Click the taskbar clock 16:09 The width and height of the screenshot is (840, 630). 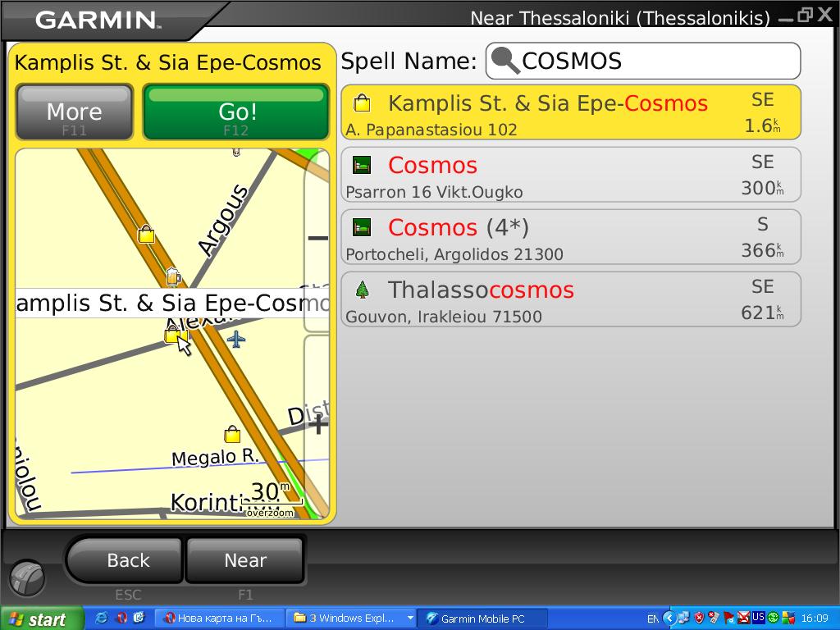(x=815, y=619)
